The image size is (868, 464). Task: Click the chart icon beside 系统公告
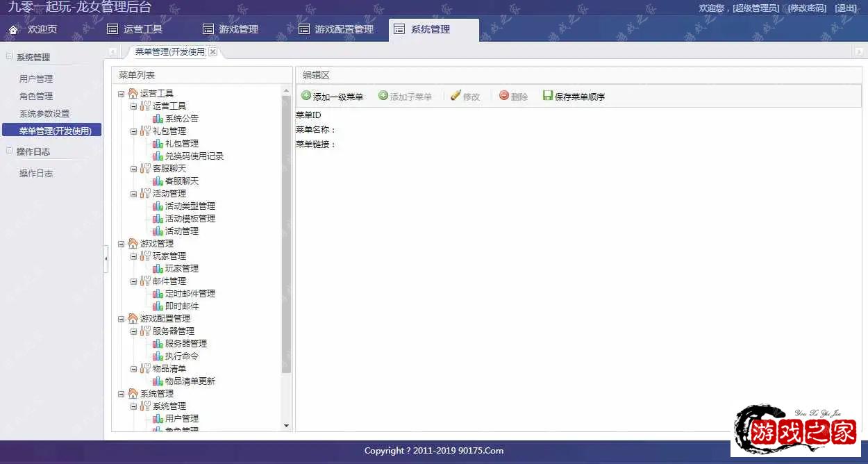coord(158,119)
